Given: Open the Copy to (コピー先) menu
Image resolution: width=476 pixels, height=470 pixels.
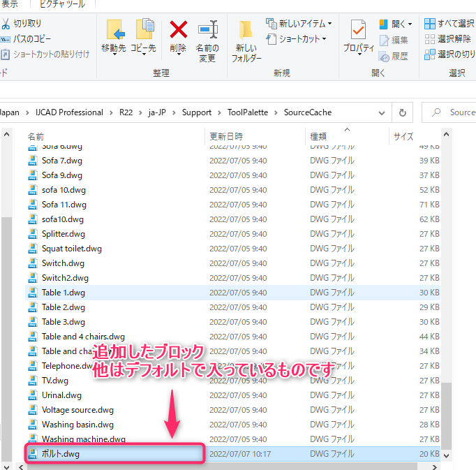Looking at the screenshot, I should click(x=144, y=38).
